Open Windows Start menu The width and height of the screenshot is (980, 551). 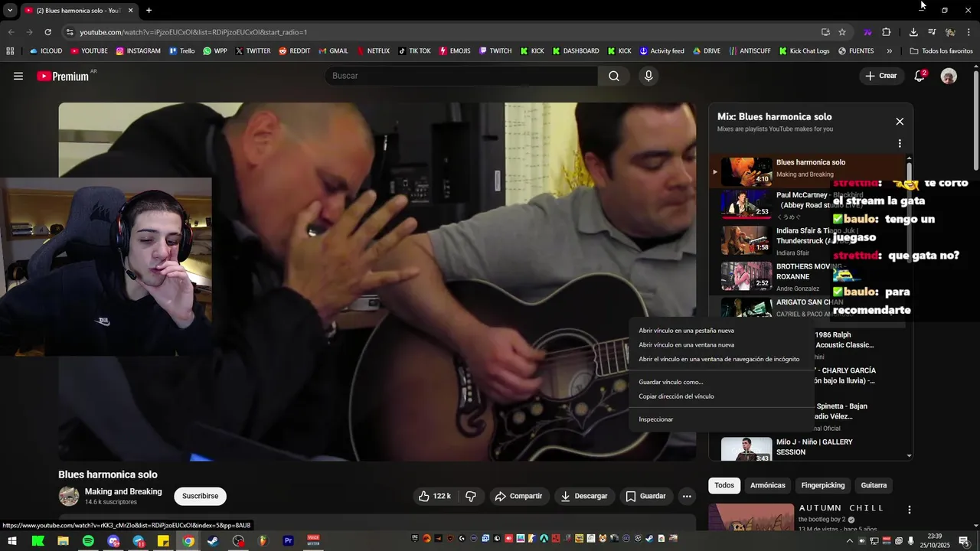[x=12, y=541]
